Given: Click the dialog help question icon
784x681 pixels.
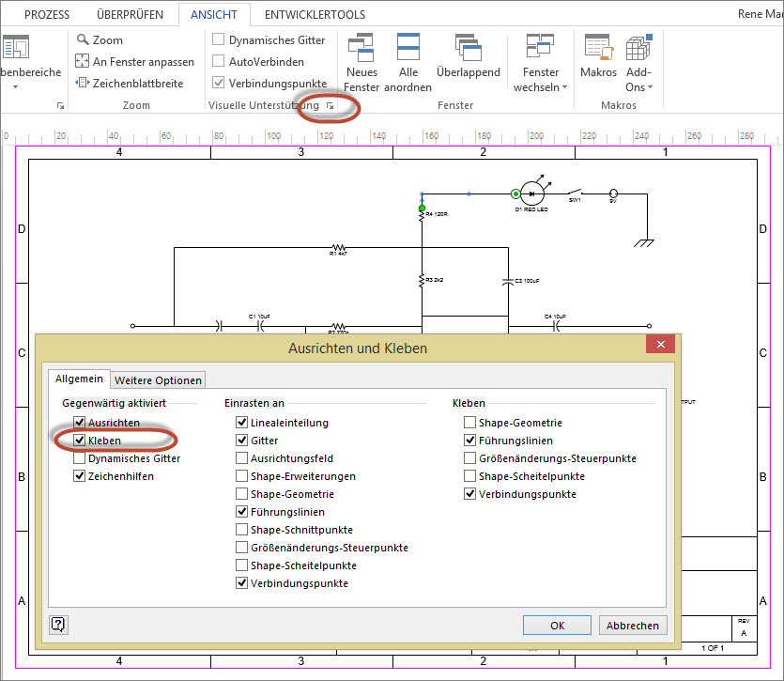Looking at the screenshot, I should 58,625.
